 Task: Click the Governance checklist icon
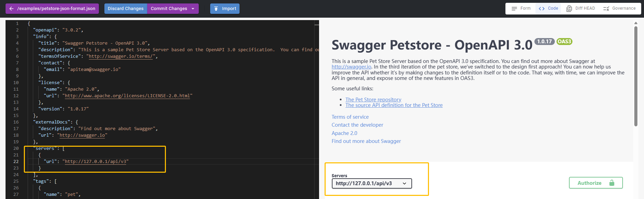[606, 9]
